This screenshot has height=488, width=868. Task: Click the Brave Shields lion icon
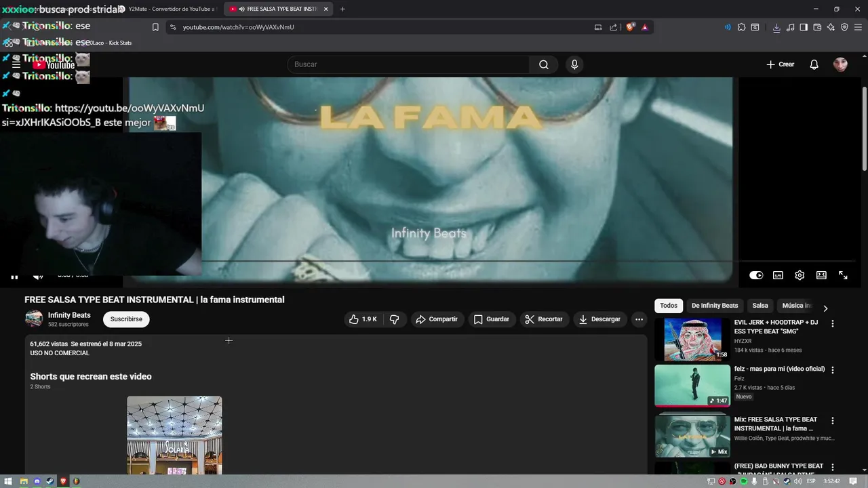point(631,27)
